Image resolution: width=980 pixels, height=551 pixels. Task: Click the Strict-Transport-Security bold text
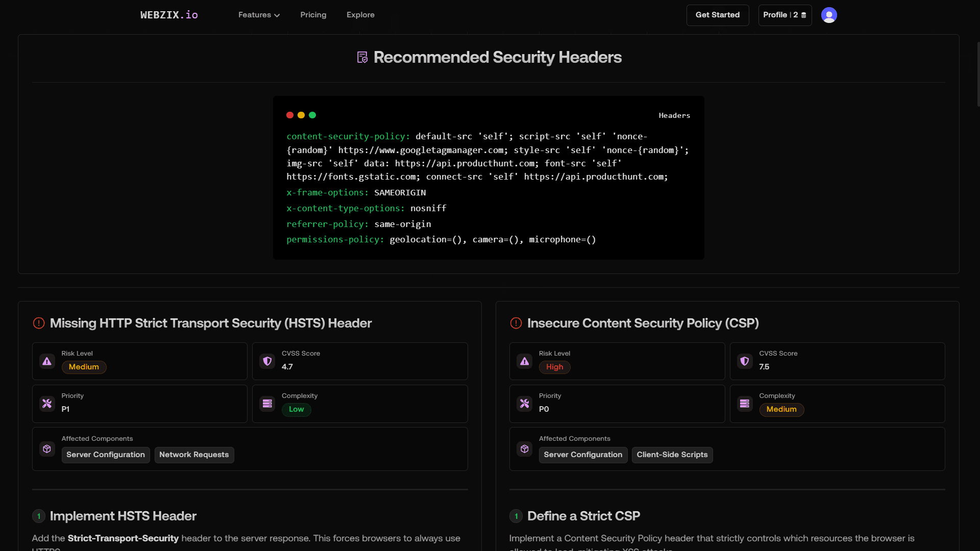(123, 538)
